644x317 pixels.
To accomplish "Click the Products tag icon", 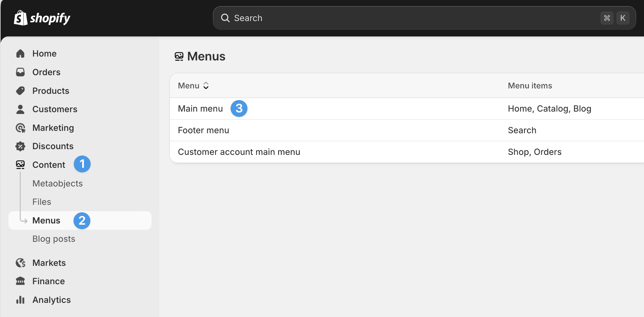I will tap(20, 91).
